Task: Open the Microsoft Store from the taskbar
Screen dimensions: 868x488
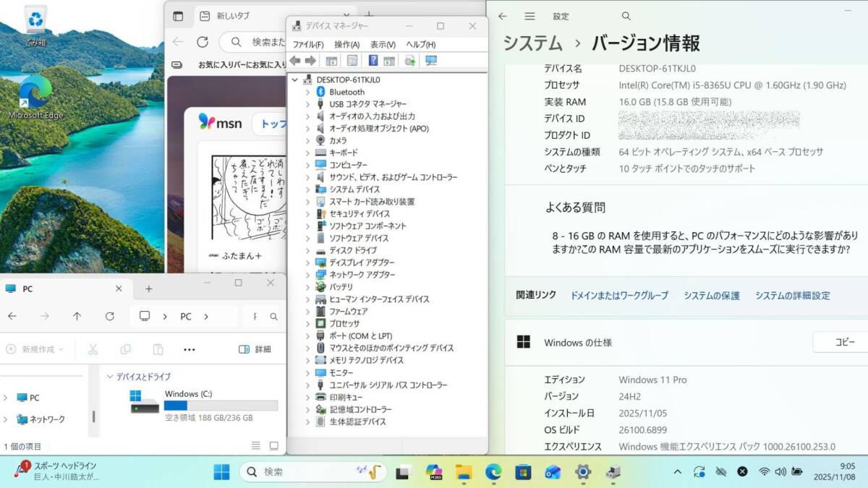Action: (523, 472)
